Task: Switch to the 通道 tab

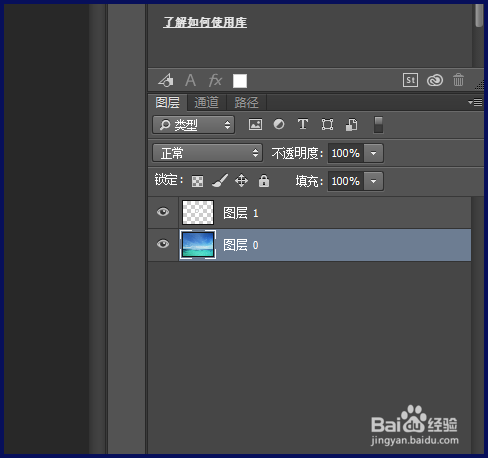Action: pos(206,102)
